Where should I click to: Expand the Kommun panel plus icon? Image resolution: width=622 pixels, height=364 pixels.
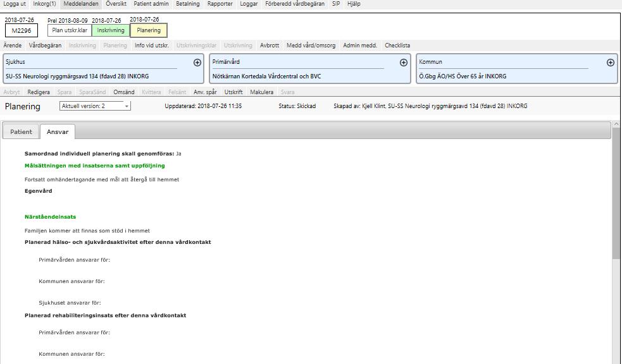click(611, 63)
